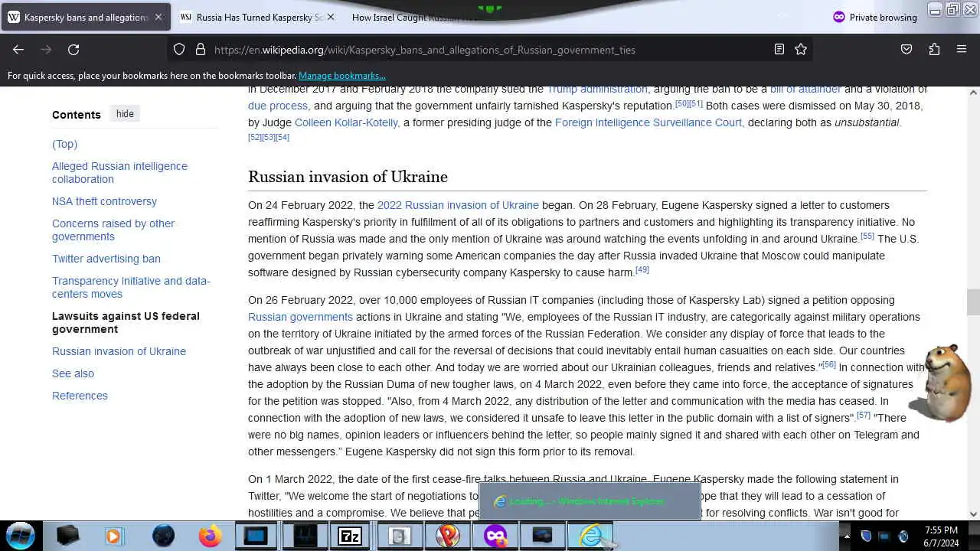Image resolution: width=980 pixels, height=551 pixels.
Task: Open Russian governments link
Action: pyautogui.click(x=300, y=317)
